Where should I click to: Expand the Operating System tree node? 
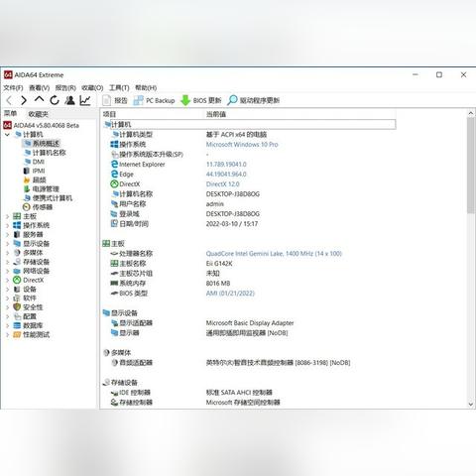7,225
